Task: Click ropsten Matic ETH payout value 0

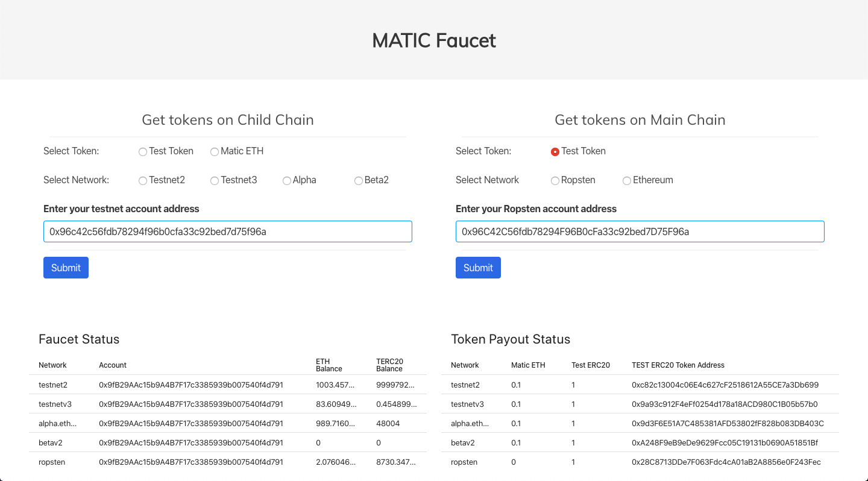Action: [514, 462]
